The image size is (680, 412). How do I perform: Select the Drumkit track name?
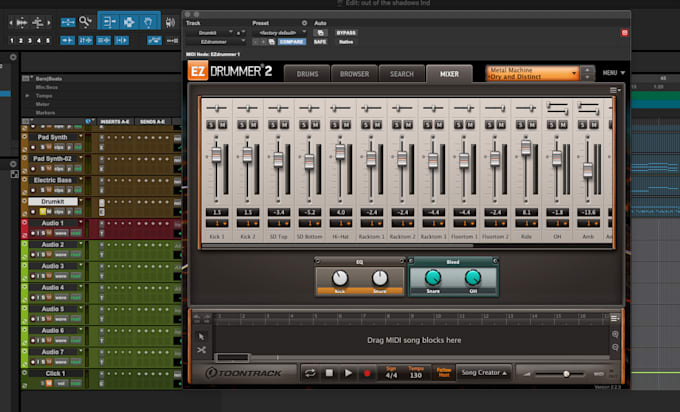(x=52, y=201)
